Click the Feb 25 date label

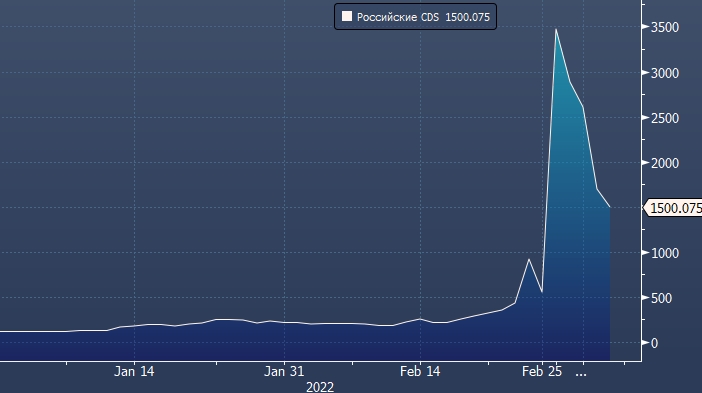(x=542, y=371)
